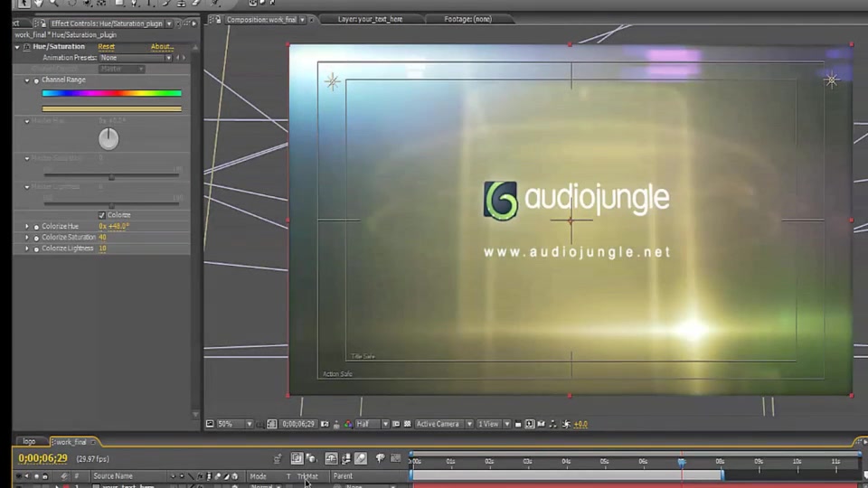This screenshot has width=868, height=488.
Task: Collapse the Hue/Saturation effect group
Action: point(17,46)
